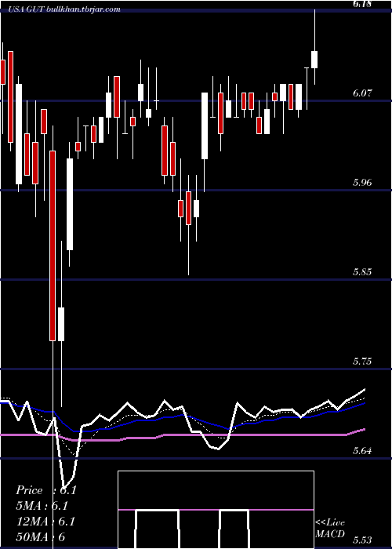Click the 5.53 price axis label

point(362,540)
